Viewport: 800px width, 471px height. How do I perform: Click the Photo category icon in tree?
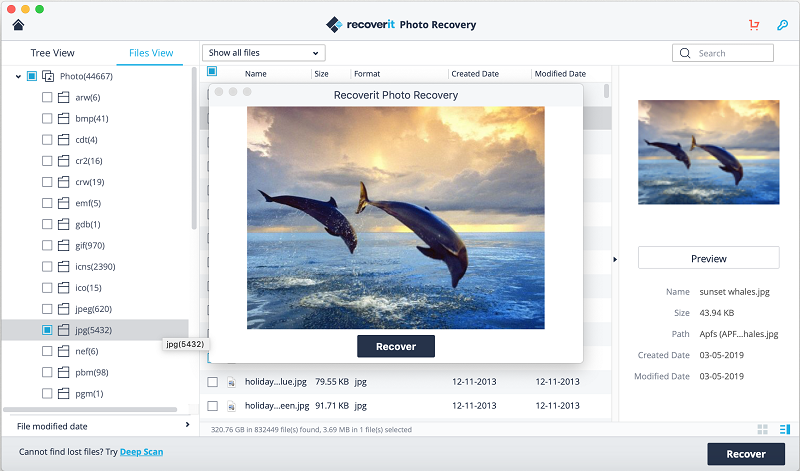coord(48,76)
